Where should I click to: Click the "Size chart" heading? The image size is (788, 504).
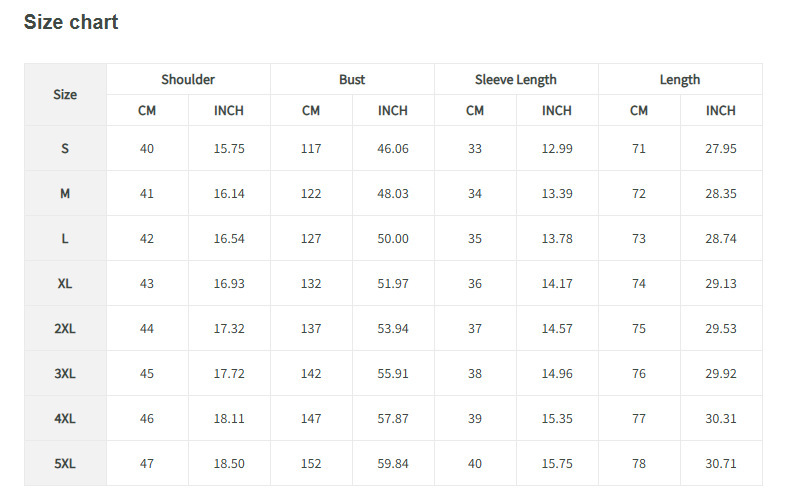tap(71, 22)
